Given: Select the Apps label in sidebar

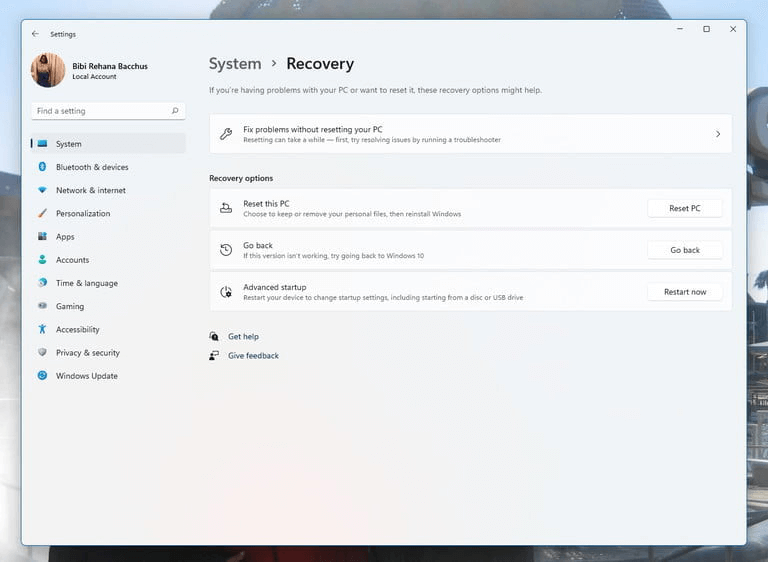Looking at the screenshot, I should [x=65, y=237].
